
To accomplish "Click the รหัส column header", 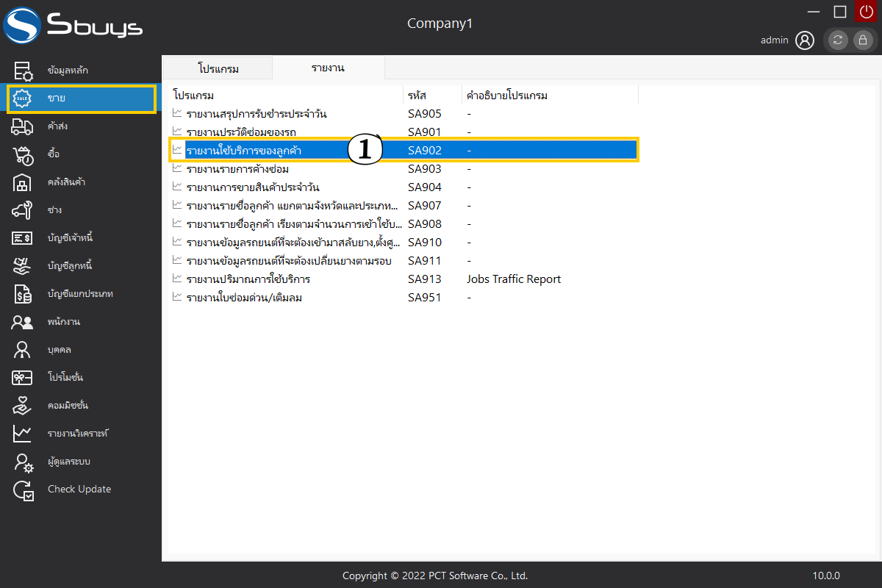I will click(x=417, y=96).
